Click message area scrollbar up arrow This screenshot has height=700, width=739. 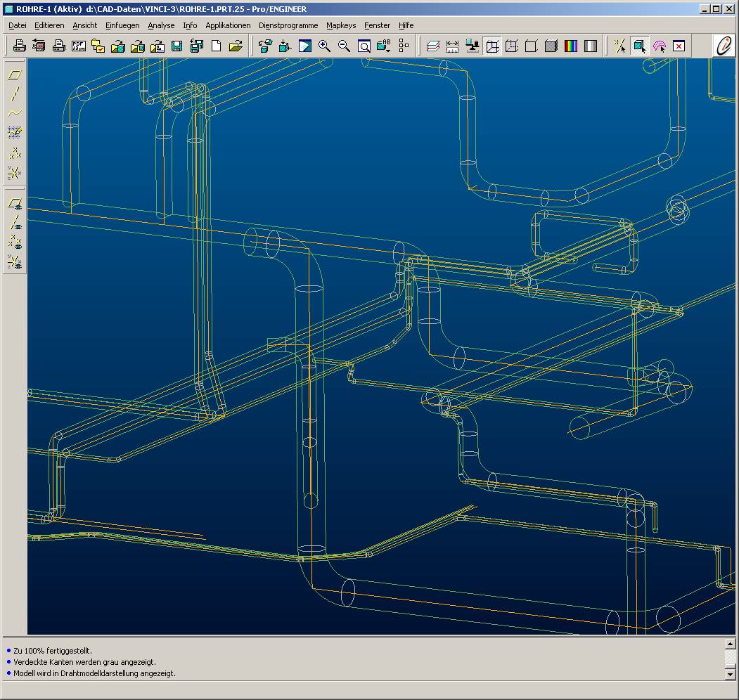730,644
